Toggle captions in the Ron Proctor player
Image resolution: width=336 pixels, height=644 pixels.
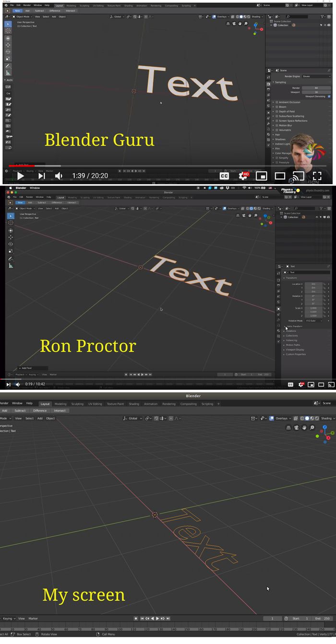pyautogui.click(x=290, y=385)
